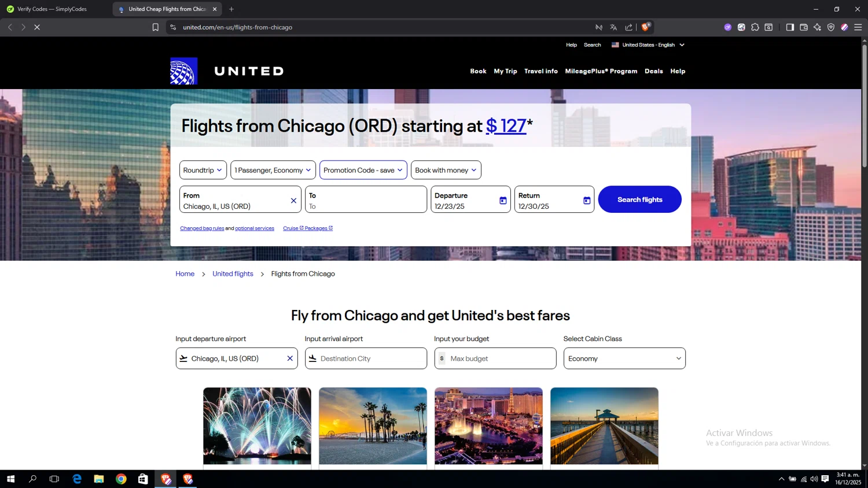Open the Book menu
This screenshot has height=488, width=868.
[478, 71]
